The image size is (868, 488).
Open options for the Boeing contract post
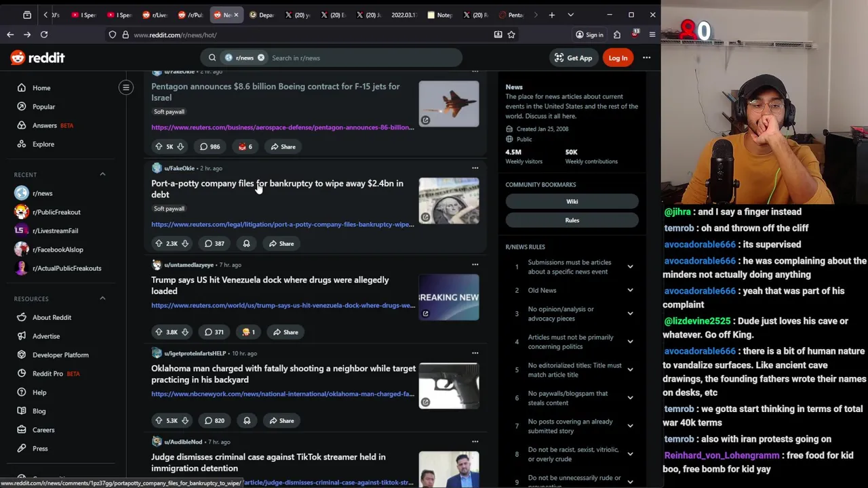pyautogui.click(x=475, y=71)
